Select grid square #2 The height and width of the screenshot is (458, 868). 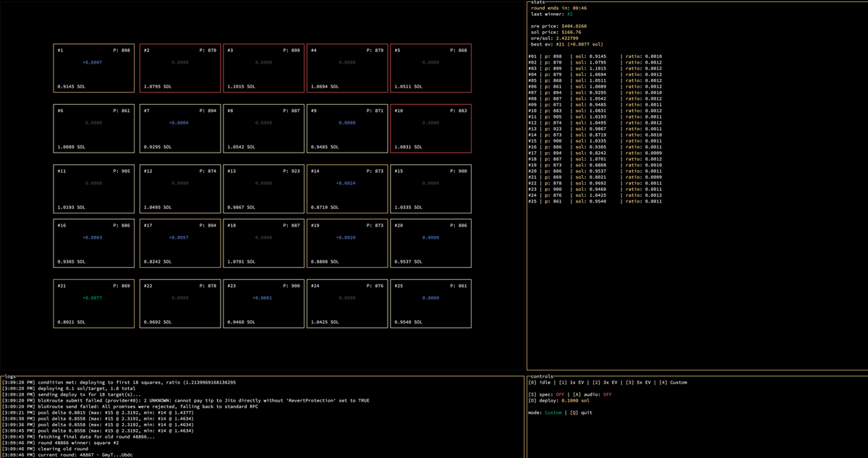point(180,67)
